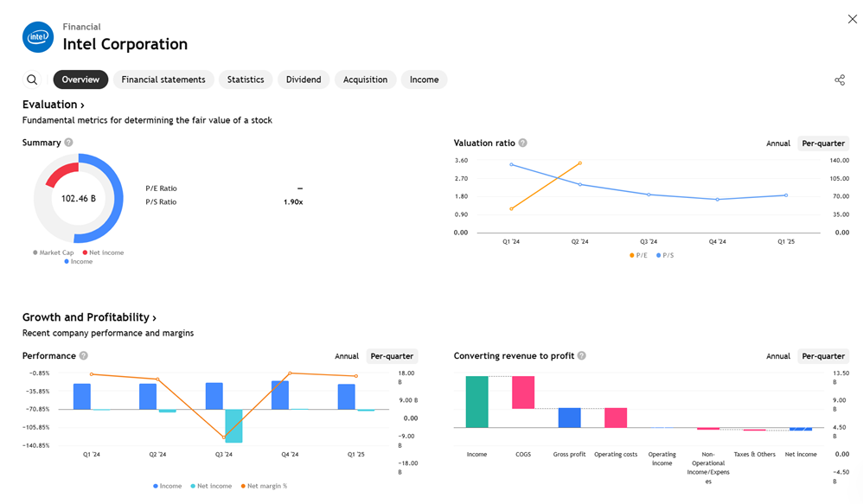The image size is (863, 504).
Task: Switch to Financial statements tab
Action: click(163, 80)
